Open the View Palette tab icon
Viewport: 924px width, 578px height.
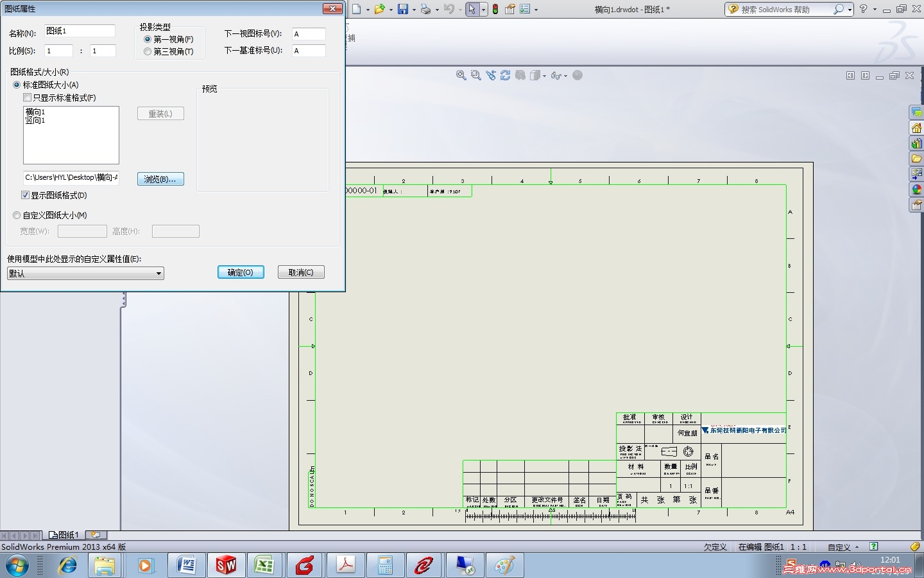click(916, 174)
